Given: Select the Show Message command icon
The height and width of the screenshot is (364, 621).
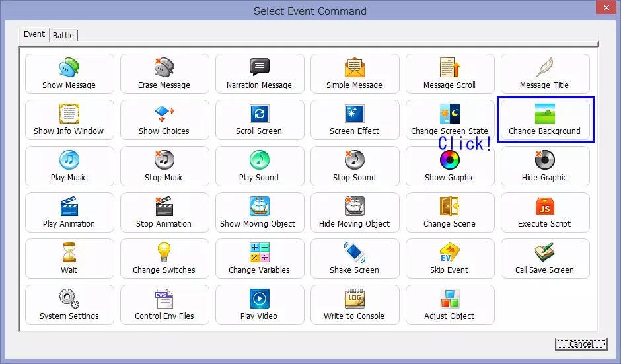Looking at the screenshot, I should coord(69,68).
